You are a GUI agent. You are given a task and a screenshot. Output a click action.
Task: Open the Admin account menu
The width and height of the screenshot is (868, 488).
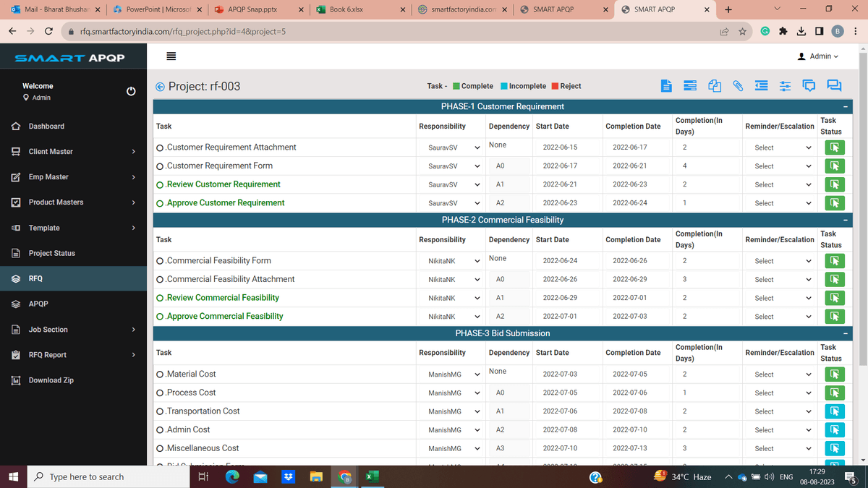click(820, 55)
